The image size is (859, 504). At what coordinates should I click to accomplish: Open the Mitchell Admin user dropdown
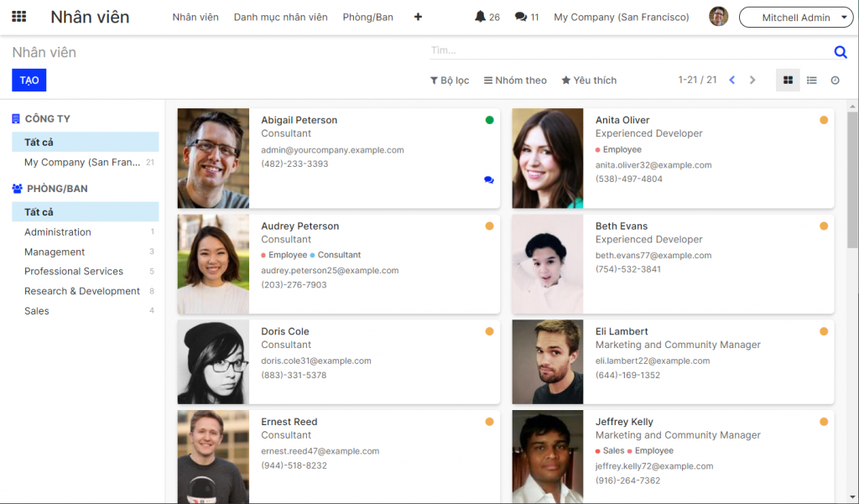pyautogui.click(x=796, y=17)
